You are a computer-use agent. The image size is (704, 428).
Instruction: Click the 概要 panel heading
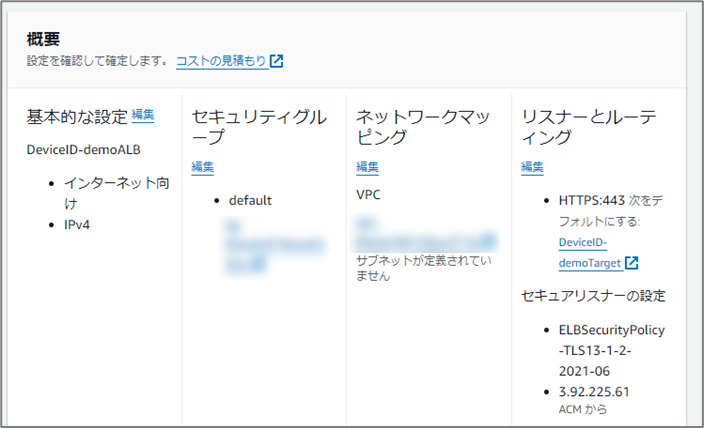click(43, 40)
